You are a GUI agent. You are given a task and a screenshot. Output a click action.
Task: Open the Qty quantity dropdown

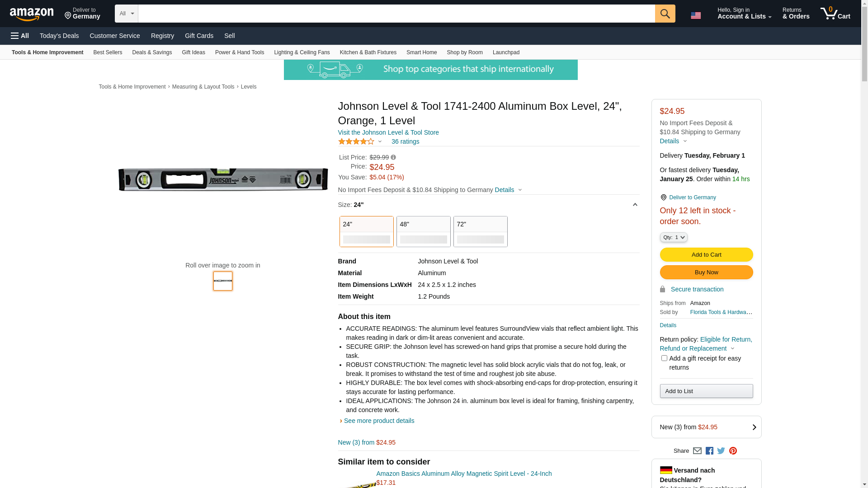point(673,237)
